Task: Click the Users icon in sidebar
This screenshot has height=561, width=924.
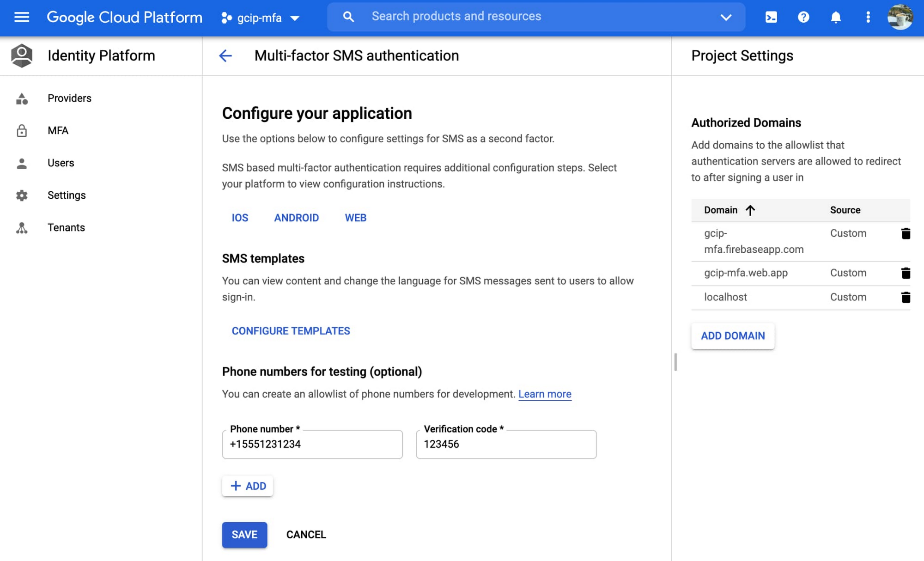Action: 21,162
